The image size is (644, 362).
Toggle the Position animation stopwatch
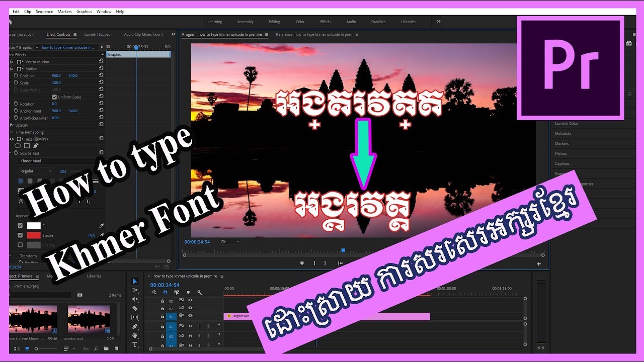(x=16, y=75)
